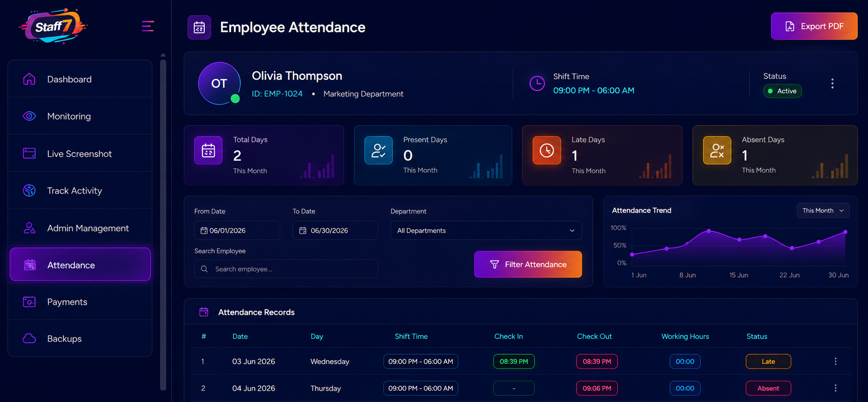Viewport: 868px width, 402px height.
Task: Open row actions for 03 Jun 2026
Action: click(836, 361)
